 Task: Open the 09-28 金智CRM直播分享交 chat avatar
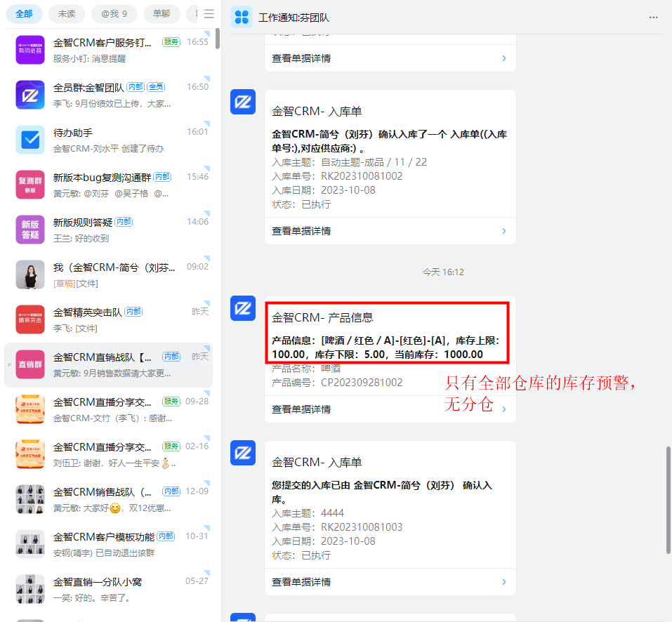coord(30,409)
